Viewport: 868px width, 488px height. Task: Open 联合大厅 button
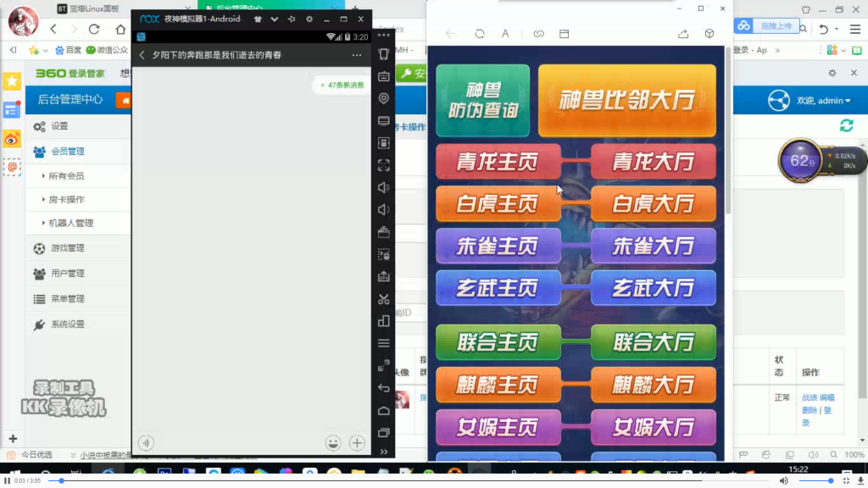point(654,342)
